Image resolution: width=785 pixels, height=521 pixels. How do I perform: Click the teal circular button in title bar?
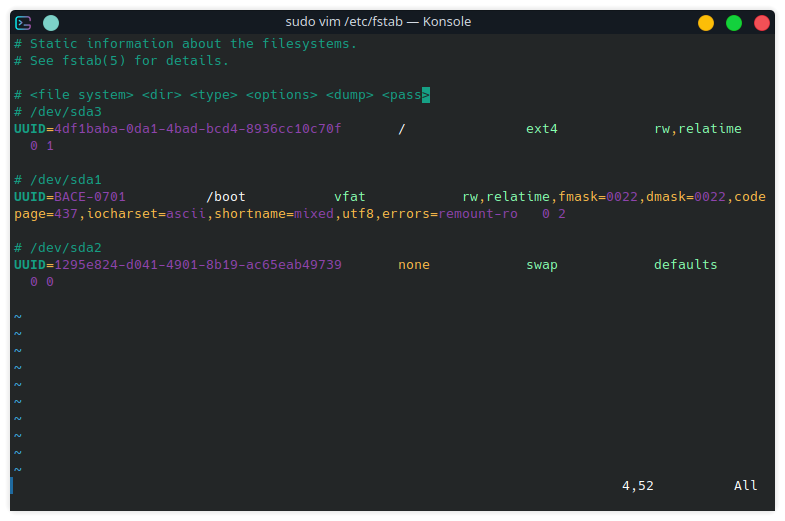51,22
